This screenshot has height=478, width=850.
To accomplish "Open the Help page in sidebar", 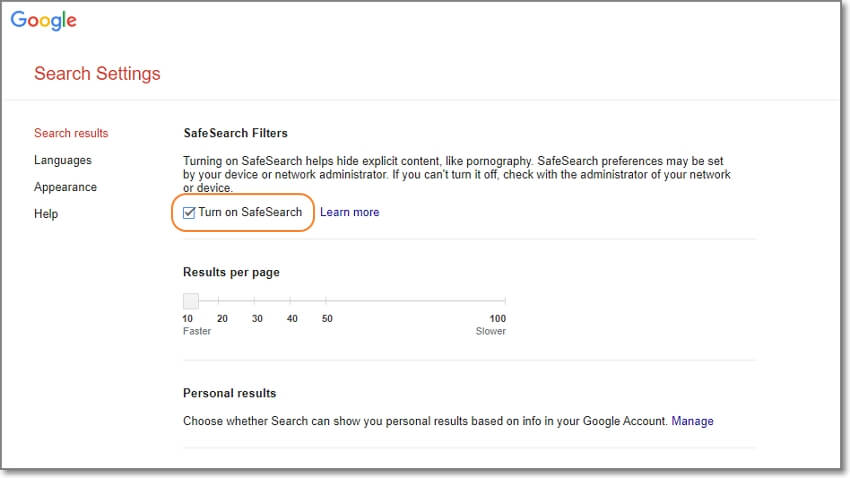I will [x=46, y=214].
